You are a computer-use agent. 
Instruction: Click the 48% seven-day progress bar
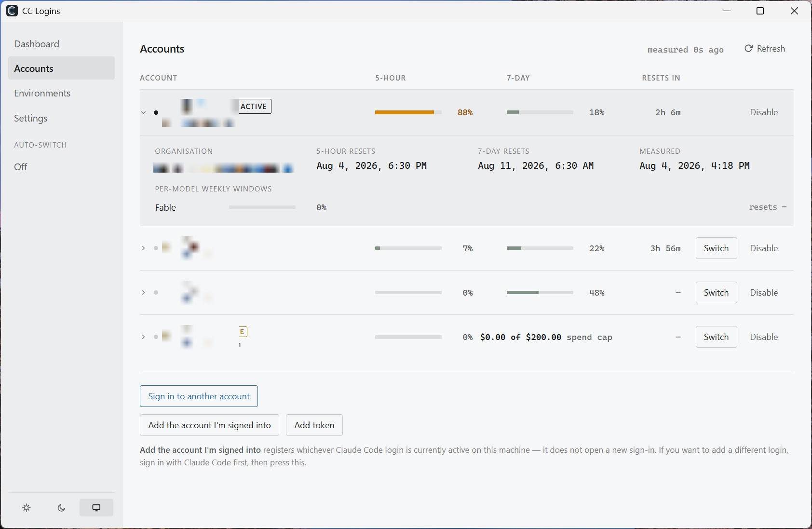[540, 293]
